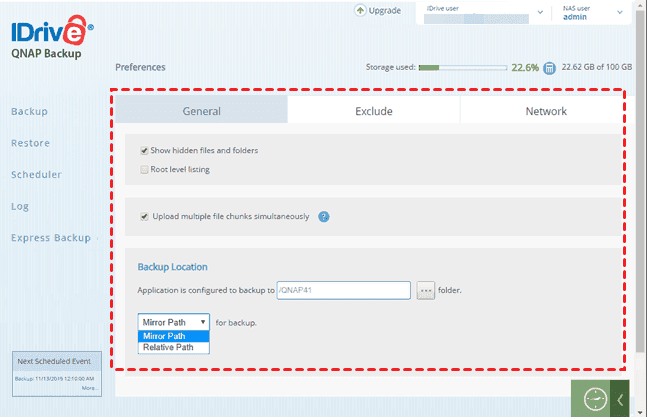Image resolution: width=647 pixels, height=417 pixels.
Task: Switch to the Exclude tab
Action: (x=374, y=111)
